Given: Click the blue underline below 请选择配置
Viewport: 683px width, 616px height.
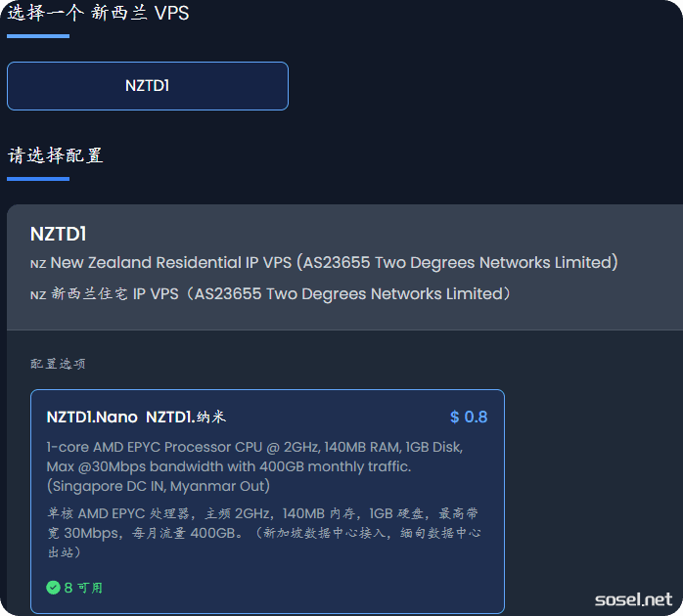Looking at the screenshot, I should [x=38, y=179].
